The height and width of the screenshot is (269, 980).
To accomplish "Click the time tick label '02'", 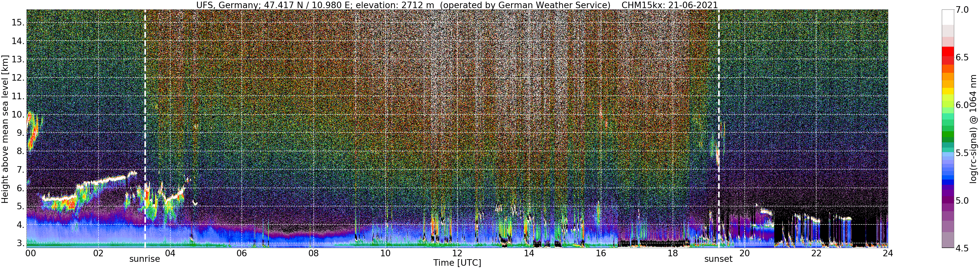I will (x=98, y=253).
